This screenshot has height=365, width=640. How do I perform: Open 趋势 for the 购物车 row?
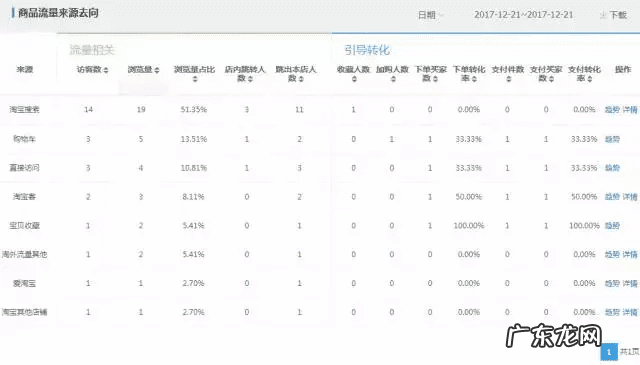pyautogui.click(x=612, y=139)
